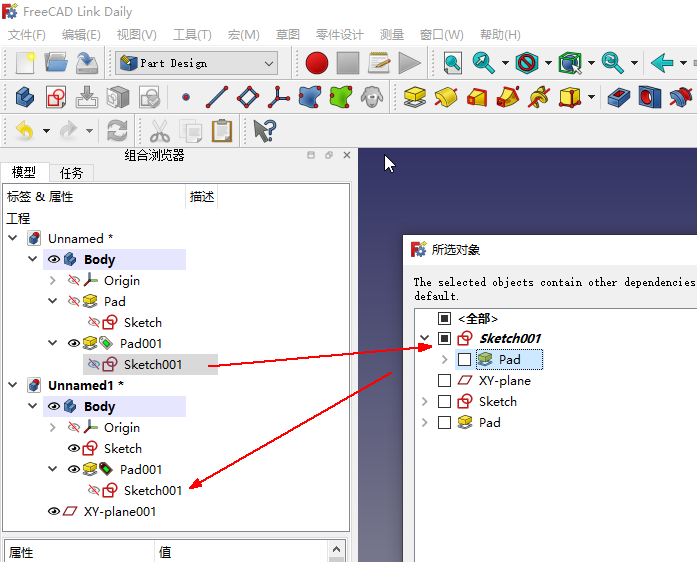Open a file with the folder icon
The height and width of the screenshot is (562, 697).
(x=56, y=63)
